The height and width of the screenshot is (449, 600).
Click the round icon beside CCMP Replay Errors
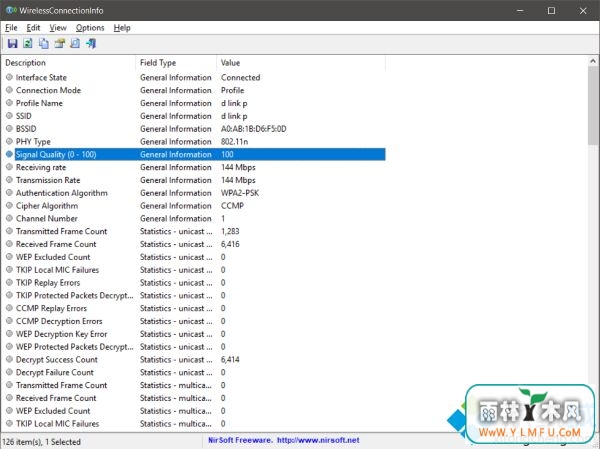tap(10, 308)
